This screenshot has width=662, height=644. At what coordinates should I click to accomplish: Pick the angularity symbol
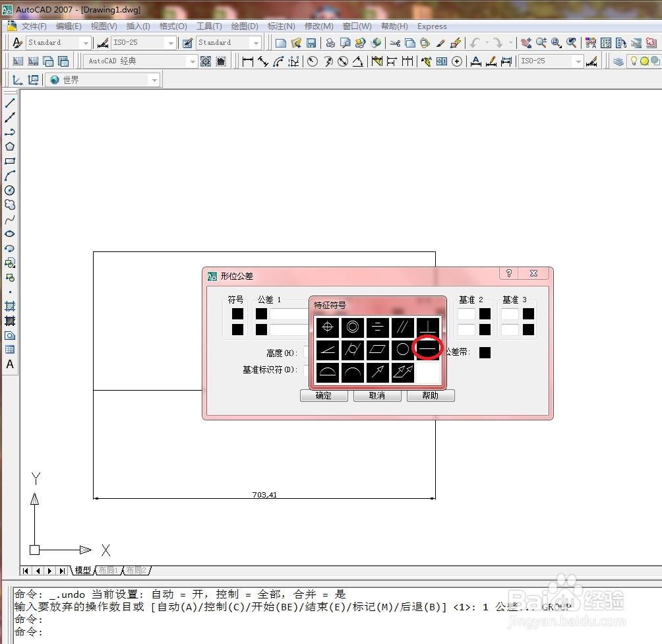click(327, 349)
